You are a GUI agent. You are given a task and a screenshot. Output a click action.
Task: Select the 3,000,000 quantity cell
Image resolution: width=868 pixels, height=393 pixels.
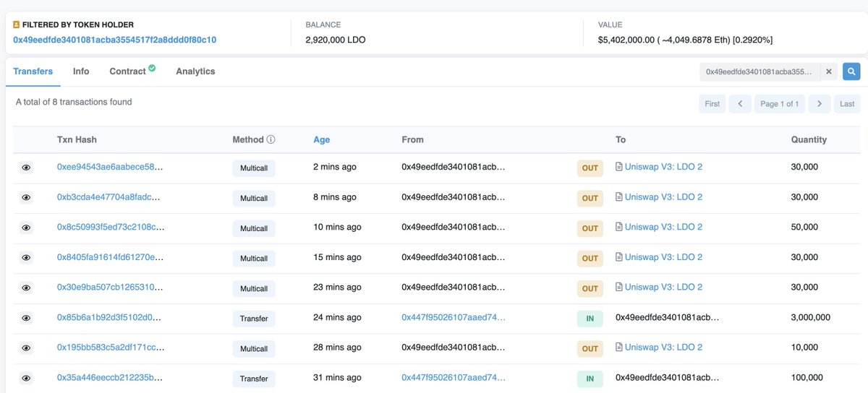[811, 317]
